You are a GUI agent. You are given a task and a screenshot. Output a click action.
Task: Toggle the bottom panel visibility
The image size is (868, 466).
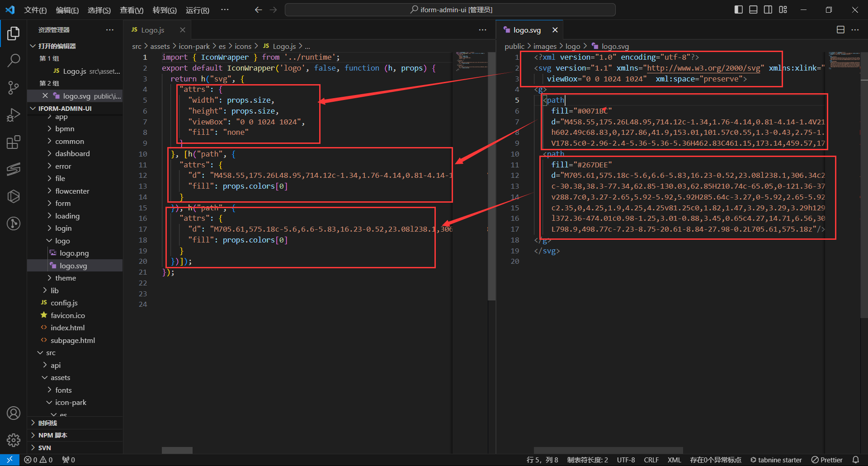click(753, 10)
